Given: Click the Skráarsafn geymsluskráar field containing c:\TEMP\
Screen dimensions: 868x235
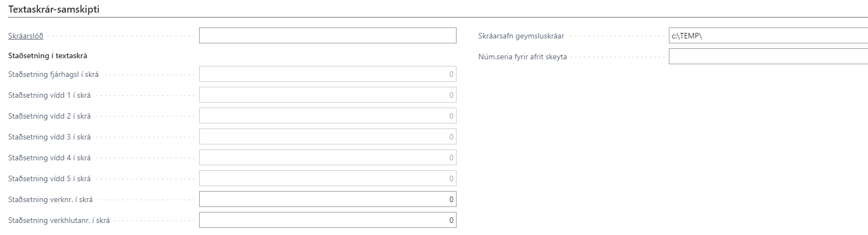Looking at the screenshot, I should coord(767,36).
